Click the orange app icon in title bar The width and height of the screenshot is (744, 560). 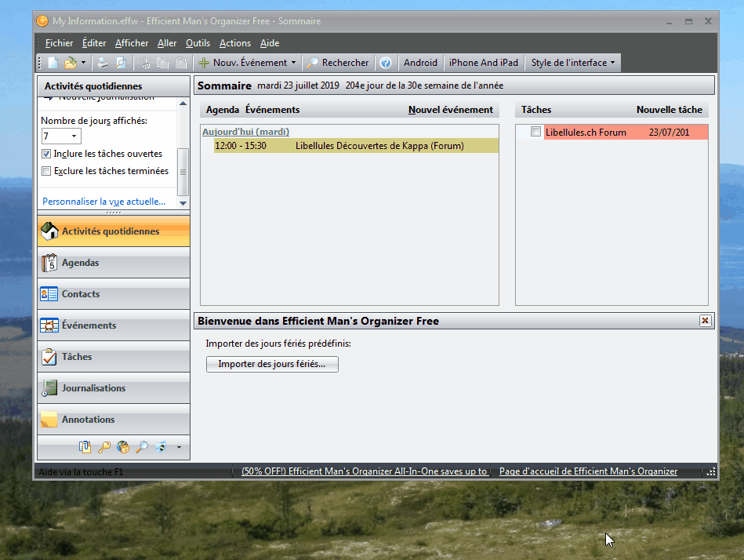pyautogui.click(x=42, y=21)
